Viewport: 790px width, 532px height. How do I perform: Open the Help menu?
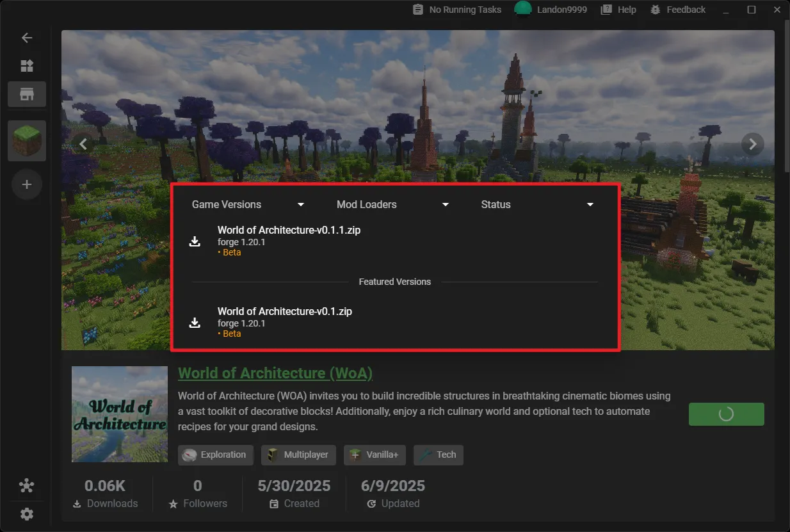tap(618, 10)
